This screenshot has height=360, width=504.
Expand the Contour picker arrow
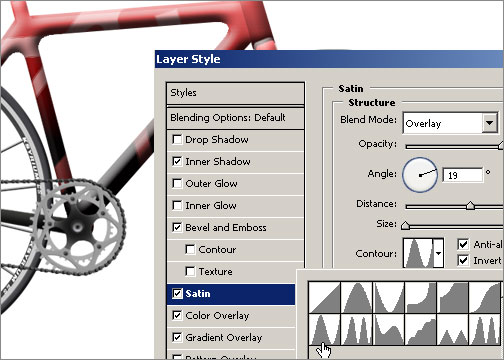tap(438, 253)
